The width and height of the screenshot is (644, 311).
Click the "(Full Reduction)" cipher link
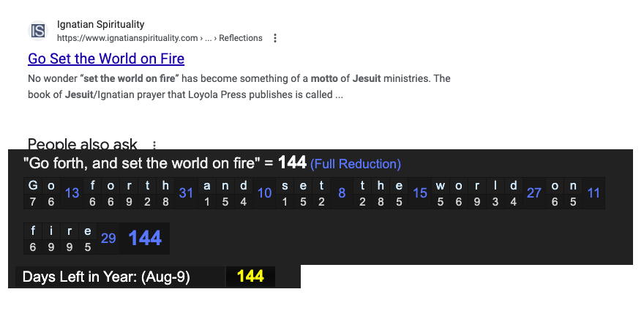pyautogui.click(x=356, y=164)
